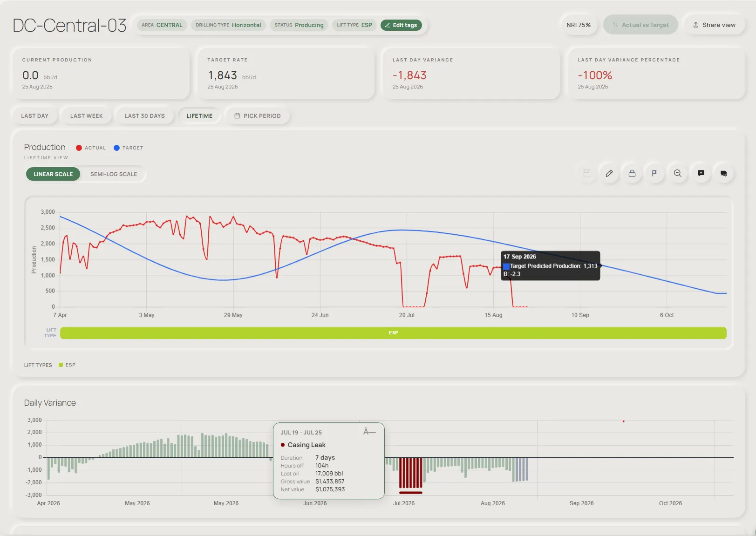Click the Lift Type ESP tag
756x536 pixels.
tap(354, 25)
